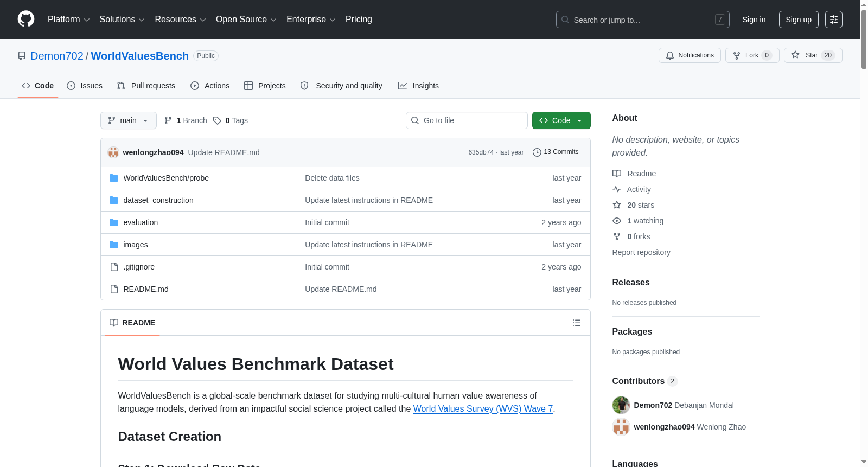Open the Pricing page
This screenshot has width=868, height=467.
[x=359, y=20]
